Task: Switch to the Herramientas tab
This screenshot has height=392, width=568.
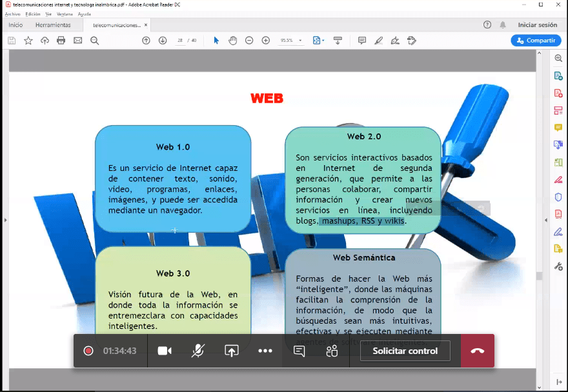Action: click(53, 25)
